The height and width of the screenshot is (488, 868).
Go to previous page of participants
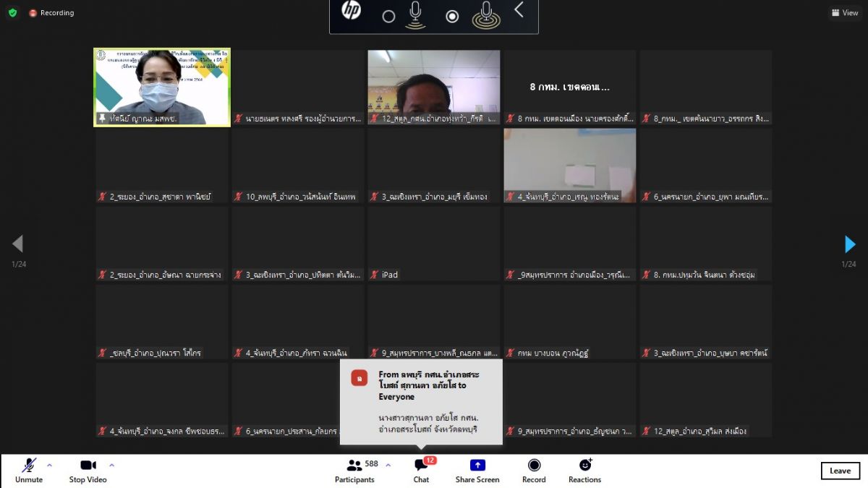coord(18,244)
